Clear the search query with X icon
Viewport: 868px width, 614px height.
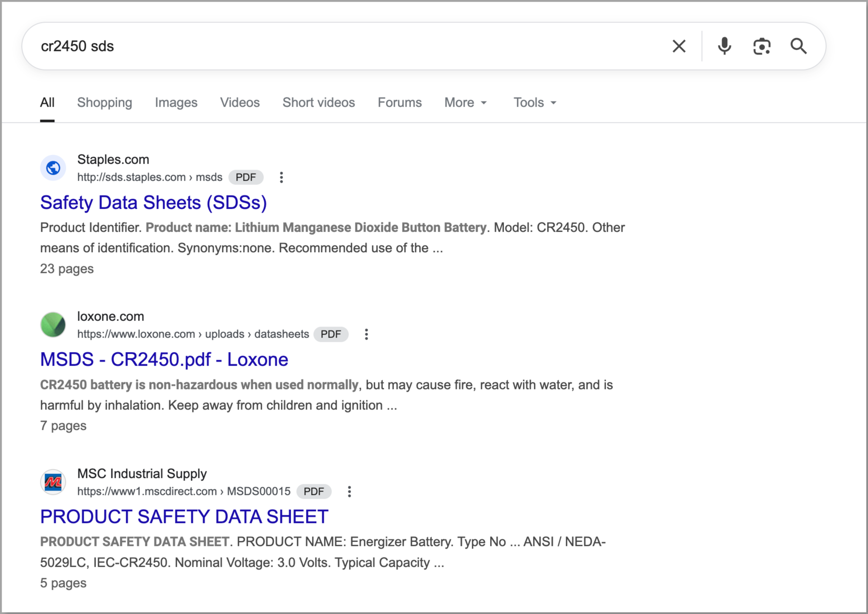coord(679,46)
